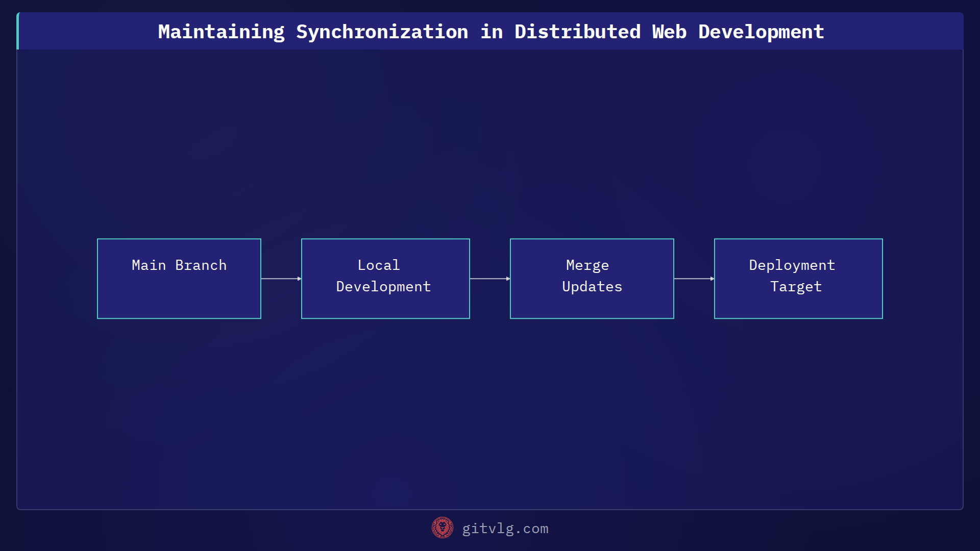Viewport: 980px width, 551px height.
Task: Click the gitvlg lion logo icon
Action: (x=442, y=528)
